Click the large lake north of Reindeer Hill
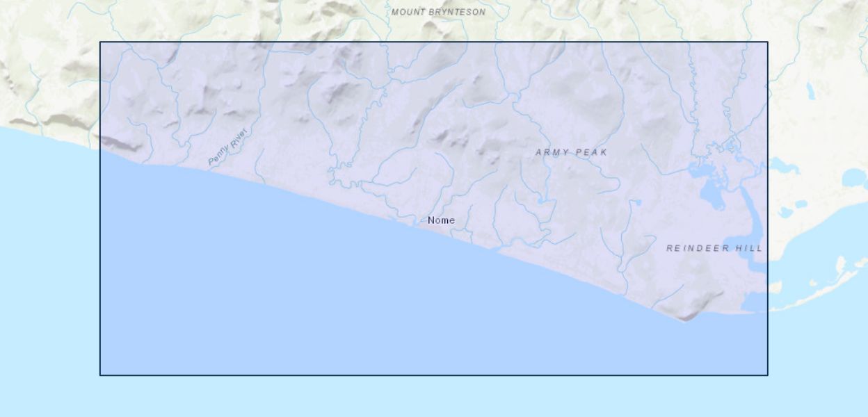The image size is (868, 417). 711,195
